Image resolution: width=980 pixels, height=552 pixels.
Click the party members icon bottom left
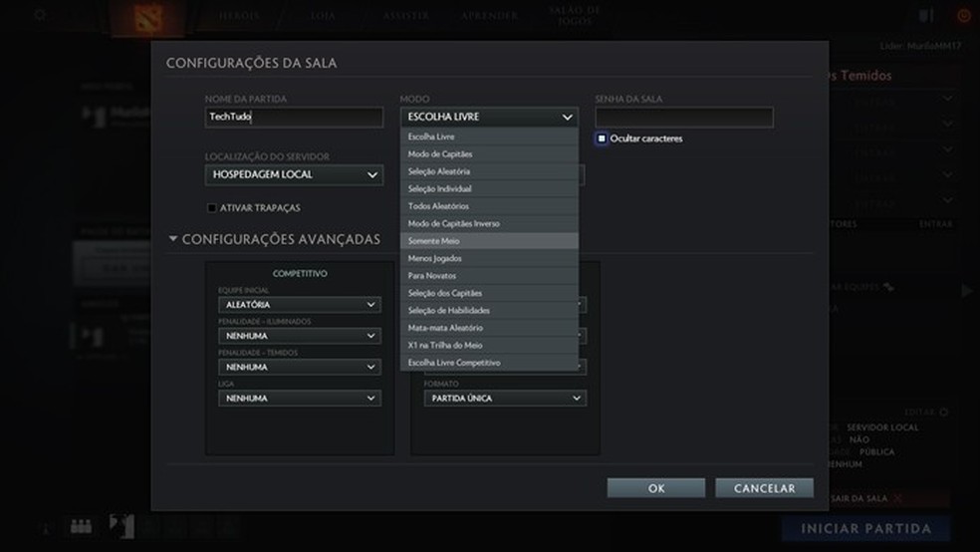pos(82,527)
